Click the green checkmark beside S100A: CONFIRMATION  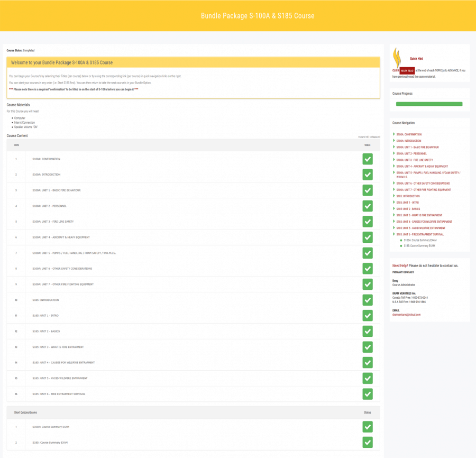(367, 159)
